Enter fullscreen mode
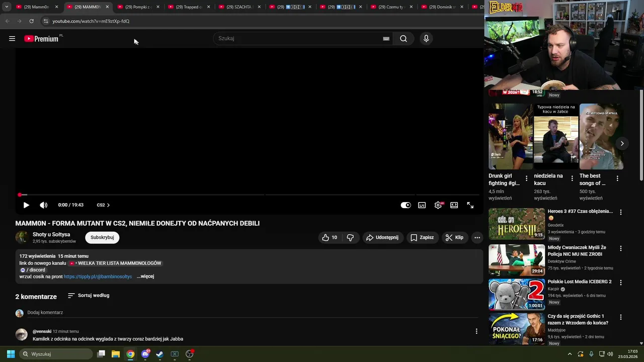This screenshot has width=644, height=362. coord(470,205)
